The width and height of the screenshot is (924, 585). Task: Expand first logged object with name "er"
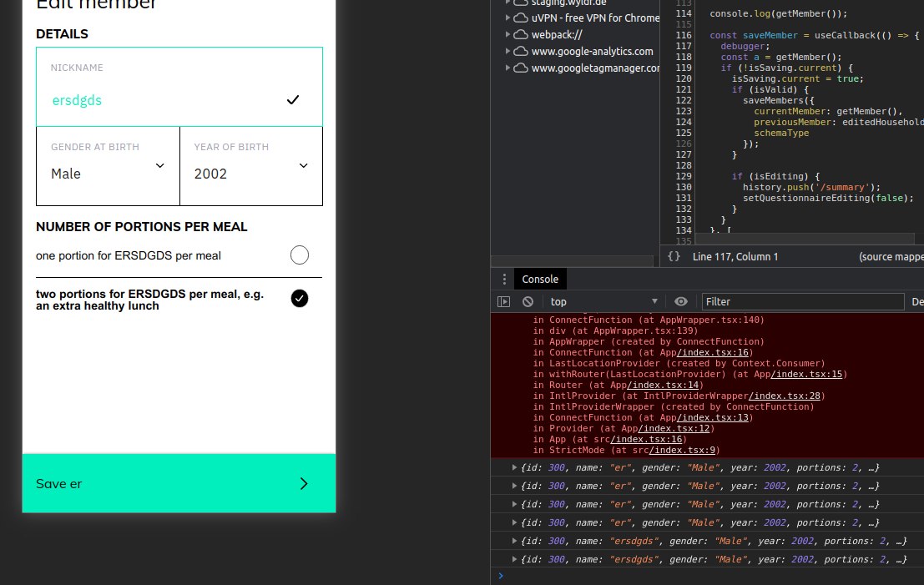coord(514,467)
